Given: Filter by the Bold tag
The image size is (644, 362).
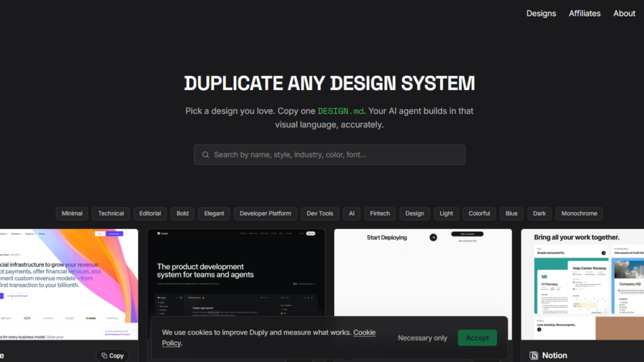Looking at the screenshot, I should coord(182,214).
